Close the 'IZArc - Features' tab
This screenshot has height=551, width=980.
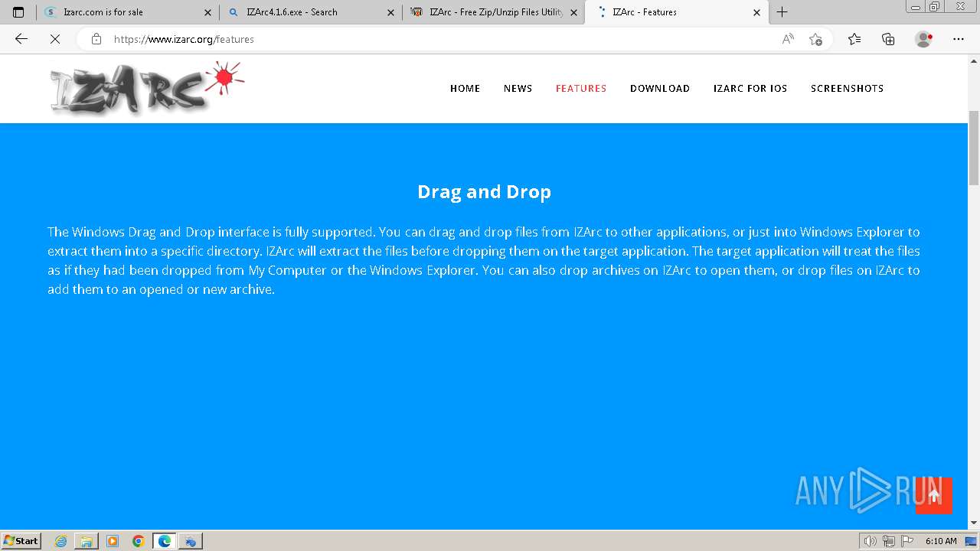click(x=756, y=12)
